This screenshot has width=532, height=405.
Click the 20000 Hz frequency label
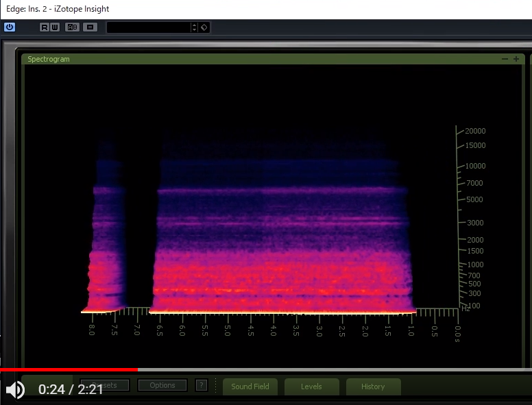coord(475,131)
